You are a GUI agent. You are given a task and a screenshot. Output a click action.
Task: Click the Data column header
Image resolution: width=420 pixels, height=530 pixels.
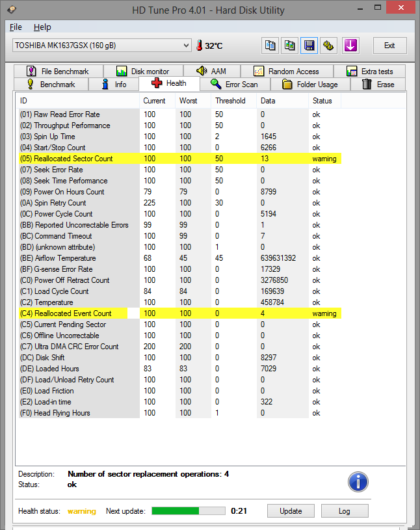coord(282,101)
